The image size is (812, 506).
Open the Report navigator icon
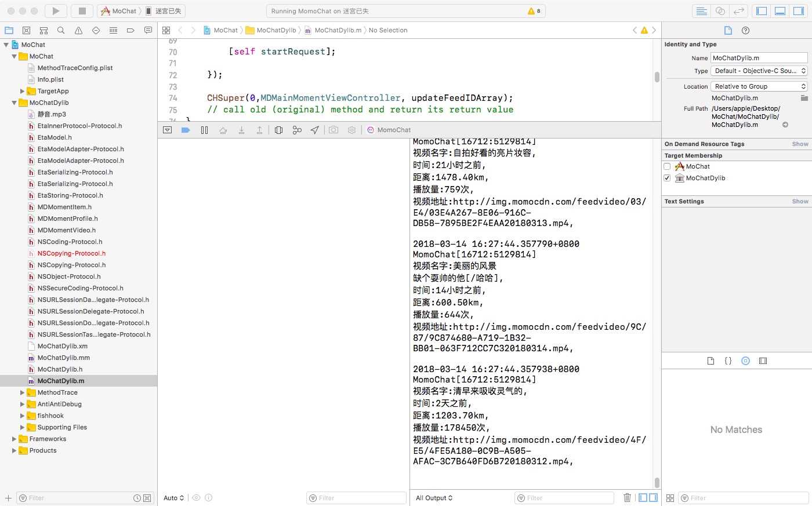(148, 30)
